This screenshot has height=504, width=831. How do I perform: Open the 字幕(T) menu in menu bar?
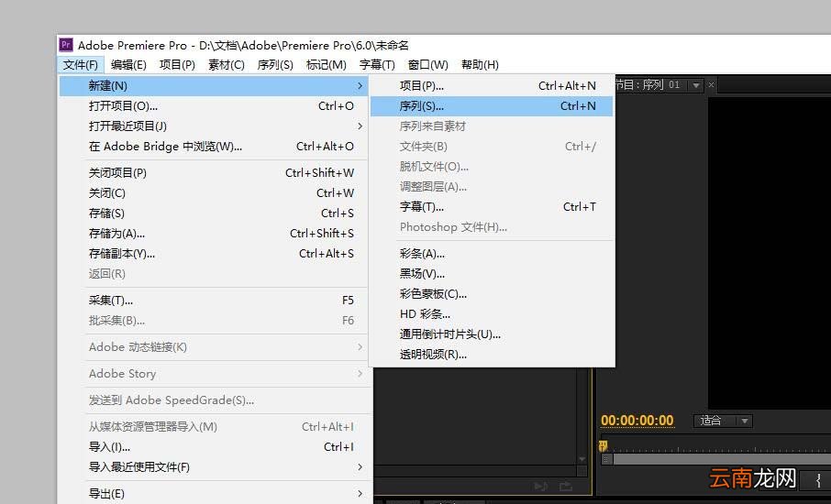377,64
